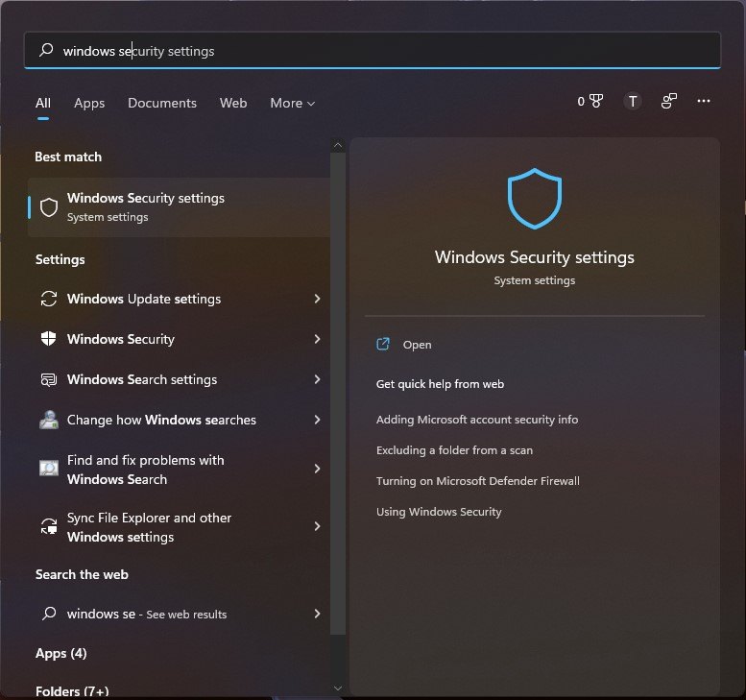Click the results scrollbar up arrow
The height and width of the screenshot is (700, 746).
(x=338, y=145)
